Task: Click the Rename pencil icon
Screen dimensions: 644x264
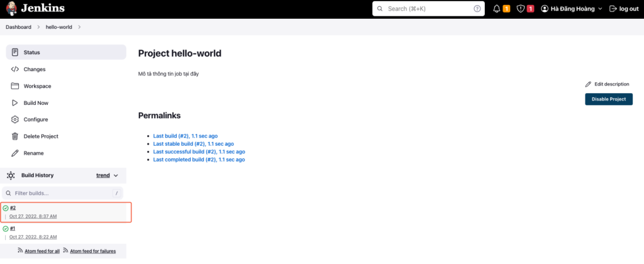Action: (x=15, y=153)
